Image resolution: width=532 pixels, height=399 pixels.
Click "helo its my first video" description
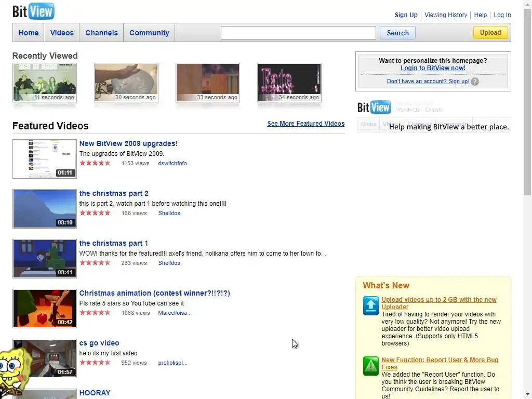pyautogui.click(x=108, y=353)
